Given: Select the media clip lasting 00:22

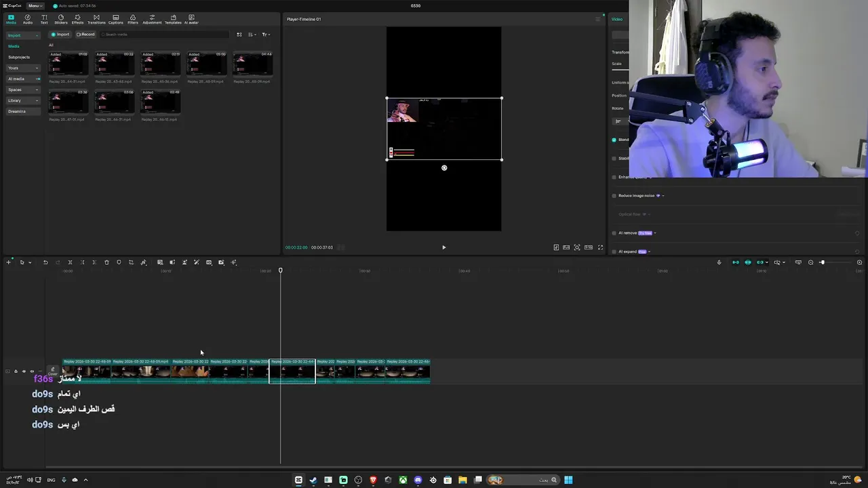Looking at the screenshot, I should (x=115, y=66).
